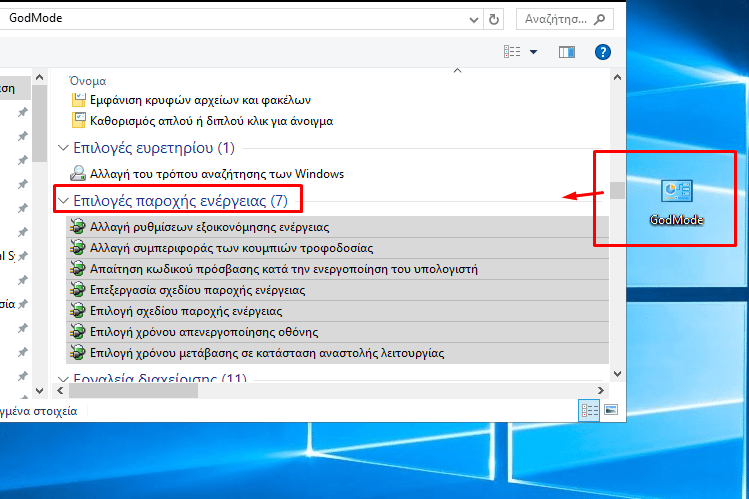749x499 pixels.
Task: Open Επιλογή χρόνου μετάβασης σε αναστολή λειτουργίας
Action: click(338, 353)
